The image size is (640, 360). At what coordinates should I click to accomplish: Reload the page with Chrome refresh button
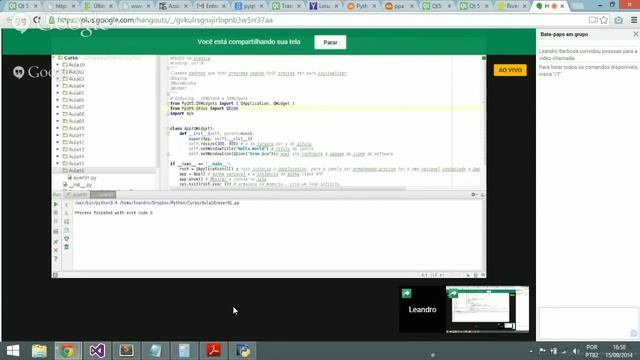coord(37,20)
